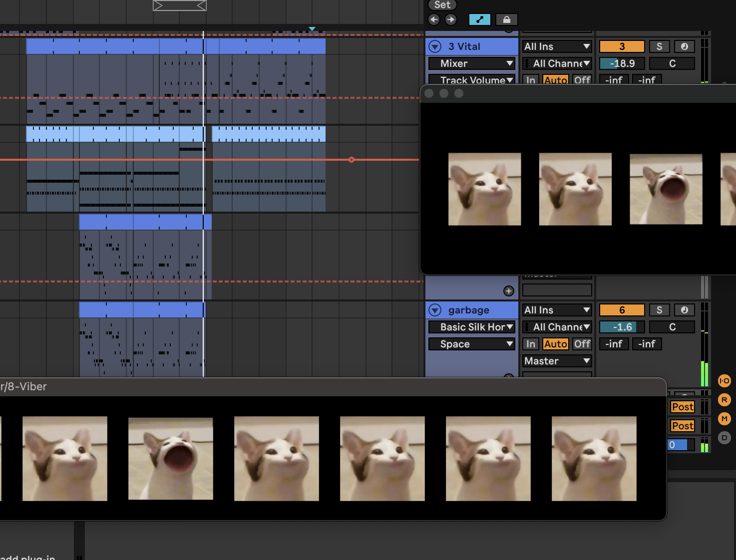Click the automation mode toggle icon
The width and height of the screenshot is (736, 560).
pyautogui.click(x=479, y=19)
